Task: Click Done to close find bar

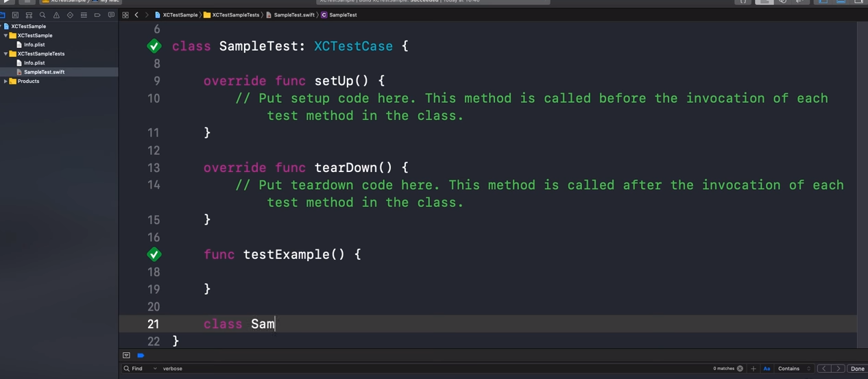Action: click(857, 369)
